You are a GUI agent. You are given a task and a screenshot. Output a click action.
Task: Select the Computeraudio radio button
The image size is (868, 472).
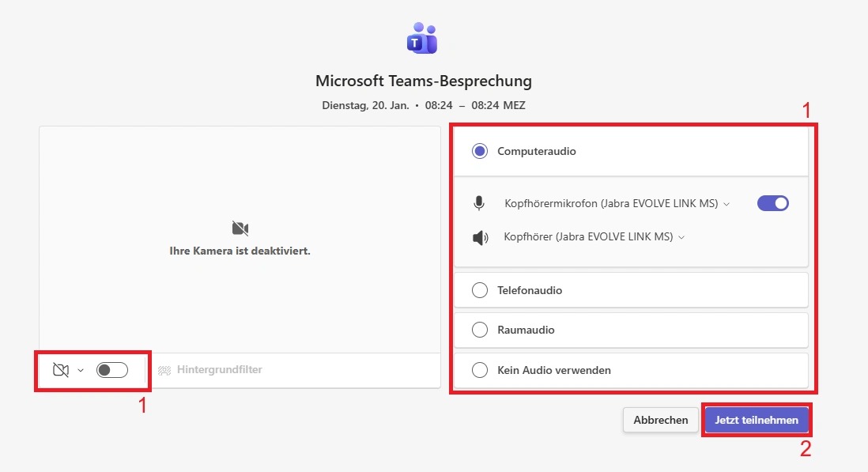tap(480, 151)
